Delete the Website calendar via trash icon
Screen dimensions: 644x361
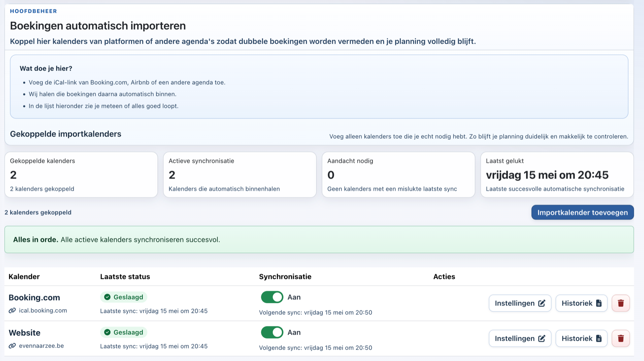[621, 338]
